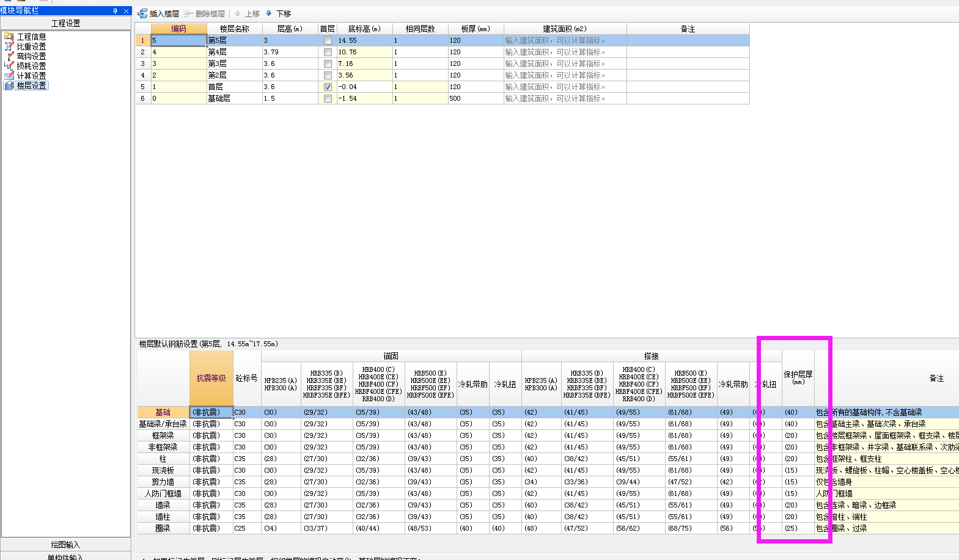The height and width of the screenshot is (560, 959).
Task: Select the 3.79 floor height cell
Action: tap(290, 52)
